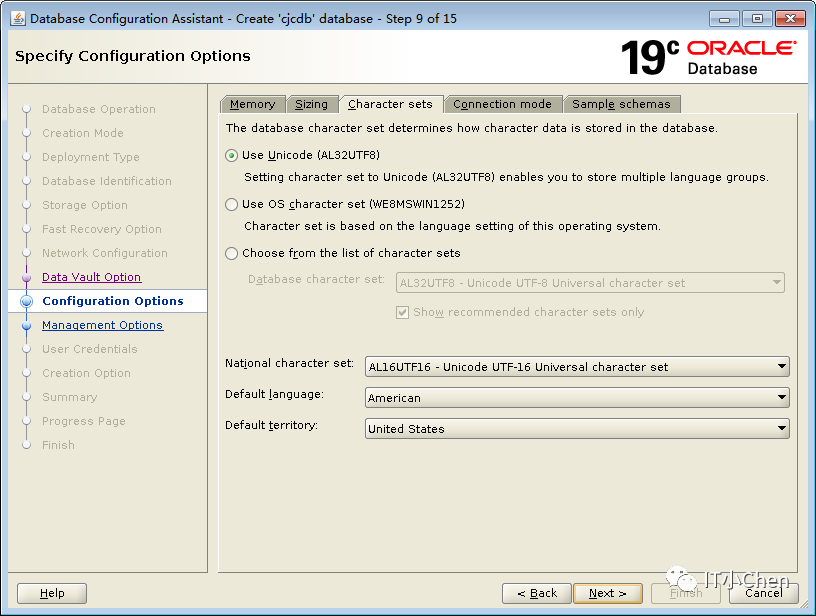
Task: Click the last Finish step in sidebar
Action: pos(58,445)
